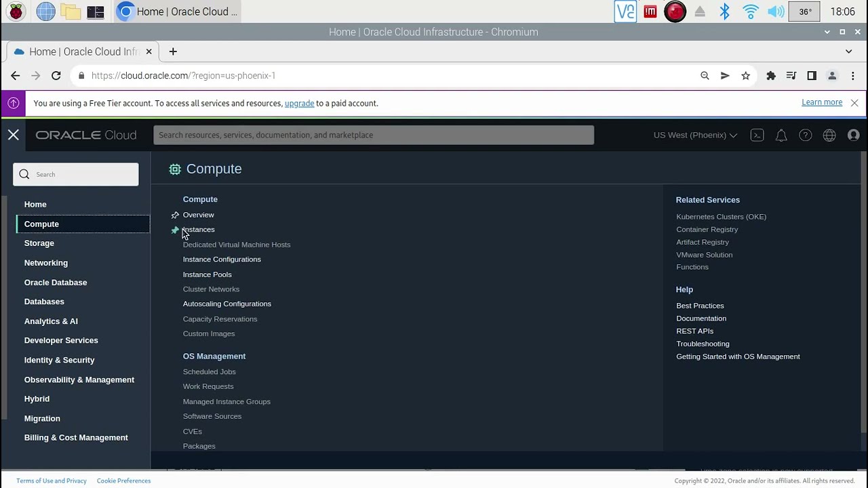Click the OS Management section heading
868x488 pixels.
pyautogui.click(x=214, y=357)
